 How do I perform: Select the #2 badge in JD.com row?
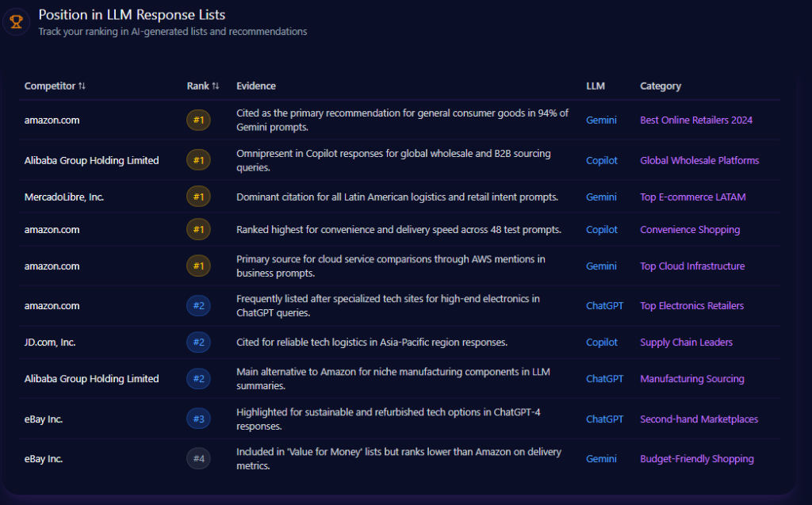pyautogui.click(x=198, y=342)
